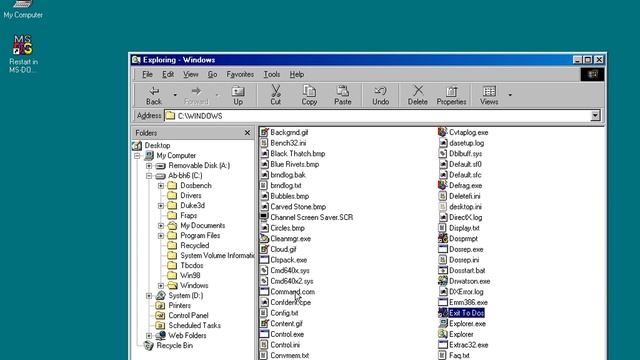Screen dimensions: 640x360
Task: Select Drivers folder in tree
Action: pos(191,196)
